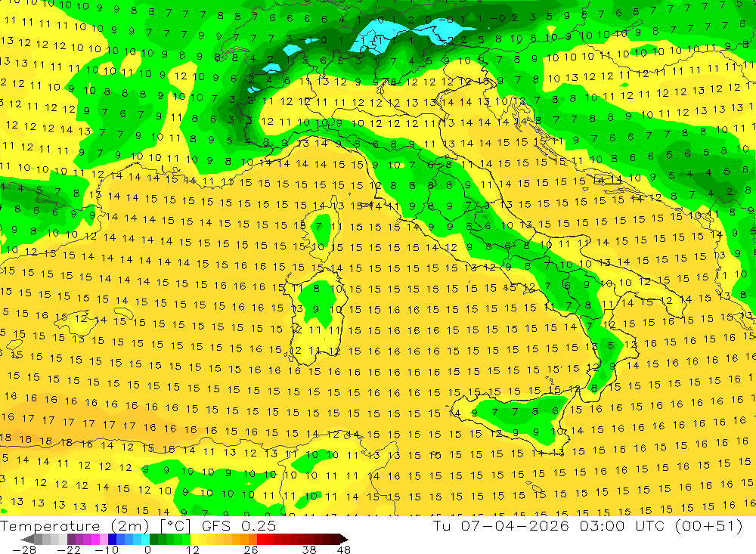
Task: Click the gray left arrow end of colorbar
Action: (27, 539)
